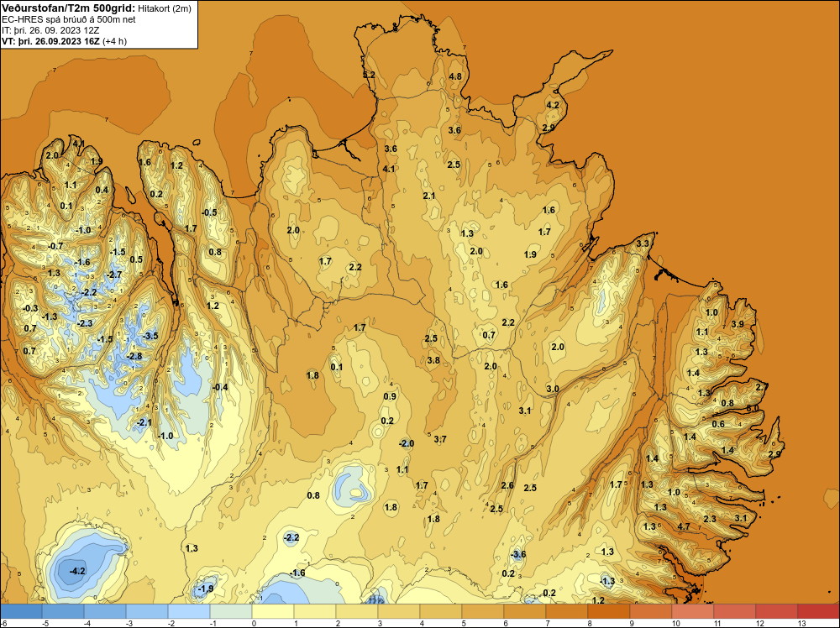Select the 3.3 value at the peninsula tip

643,244
